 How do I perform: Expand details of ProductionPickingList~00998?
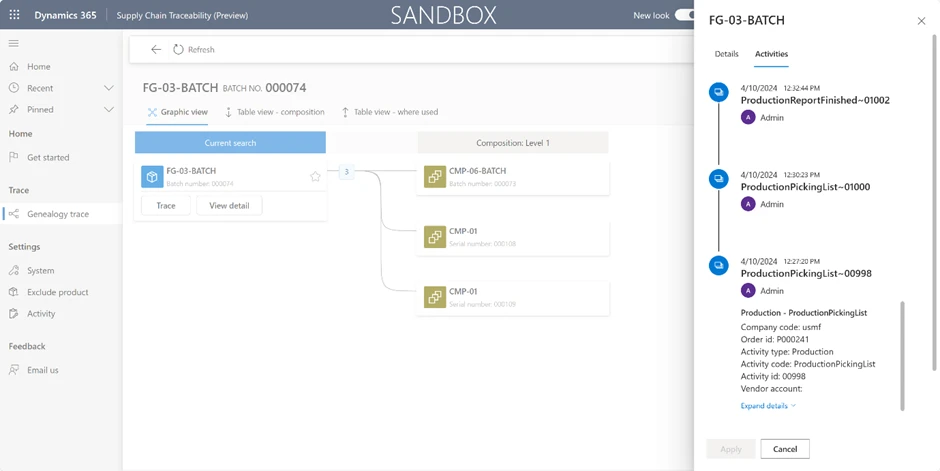coord(768,406)
